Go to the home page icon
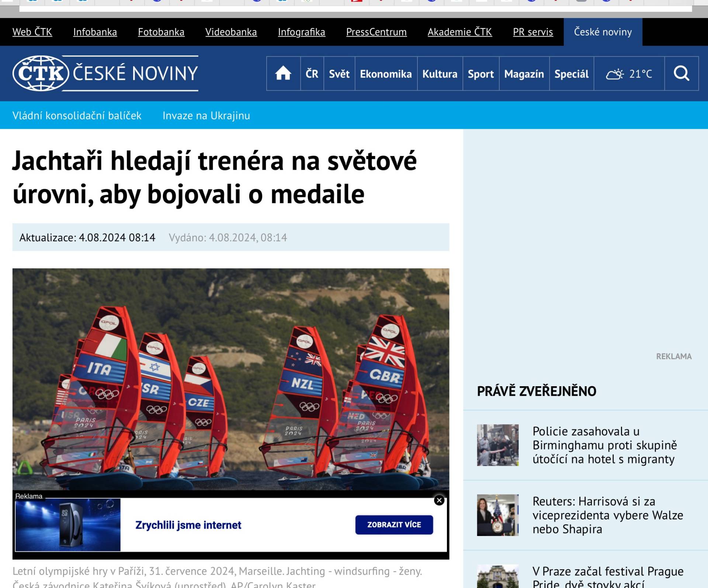The height and width of the screenshot is (588, 708). [x=283, y=73]
